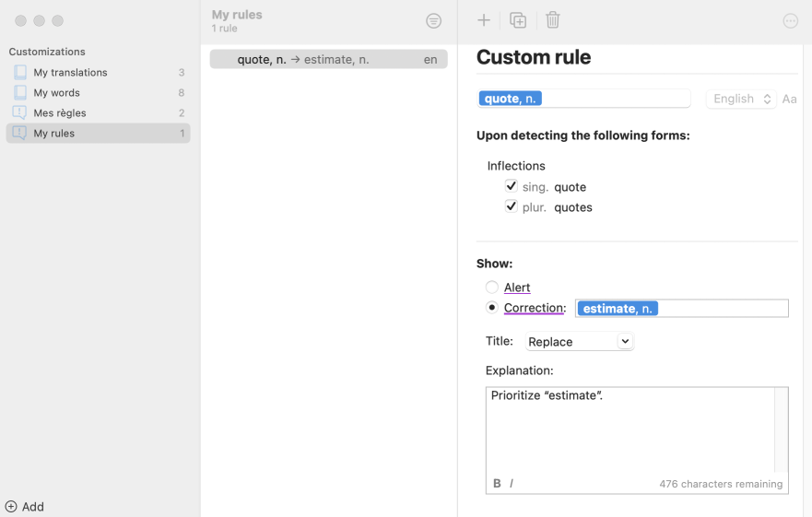Click the plus icon to add new rule
Screen dimensions: 812x517
coord(483,20)
